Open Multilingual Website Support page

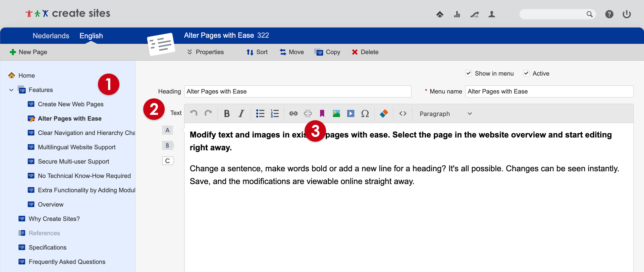[x=76, y=147]
